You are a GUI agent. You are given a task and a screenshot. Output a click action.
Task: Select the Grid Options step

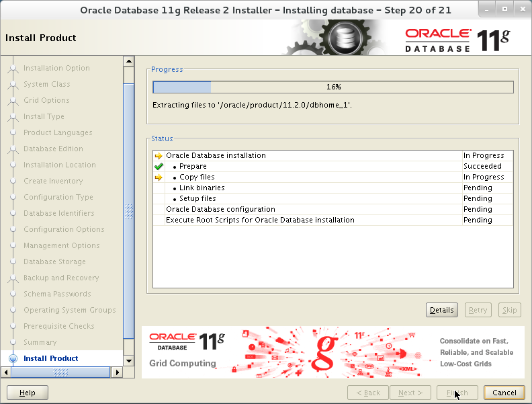click(46, 100)
